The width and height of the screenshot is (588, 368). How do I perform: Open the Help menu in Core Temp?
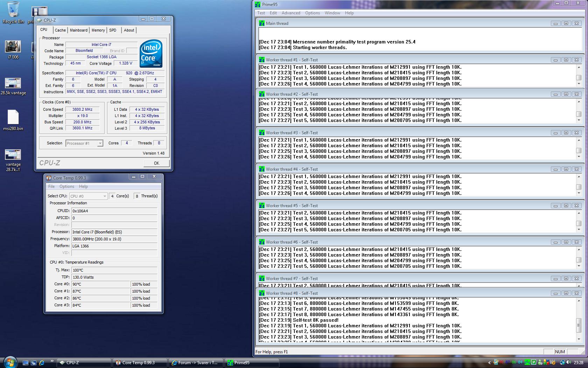(x=83, y=186)
